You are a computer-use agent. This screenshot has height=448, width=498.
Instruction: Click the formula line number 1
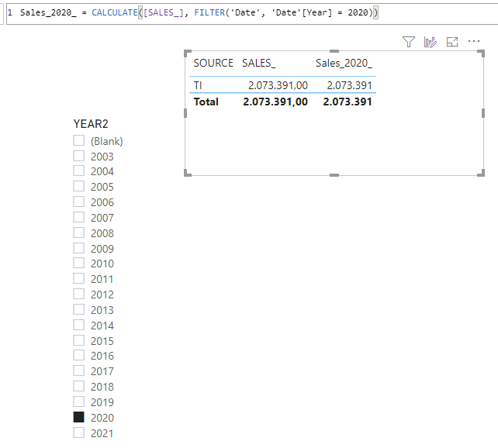10,12
